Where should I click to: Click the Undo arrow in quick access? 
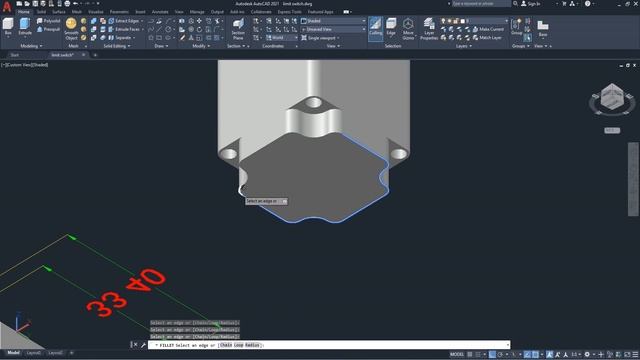point(76,4)
